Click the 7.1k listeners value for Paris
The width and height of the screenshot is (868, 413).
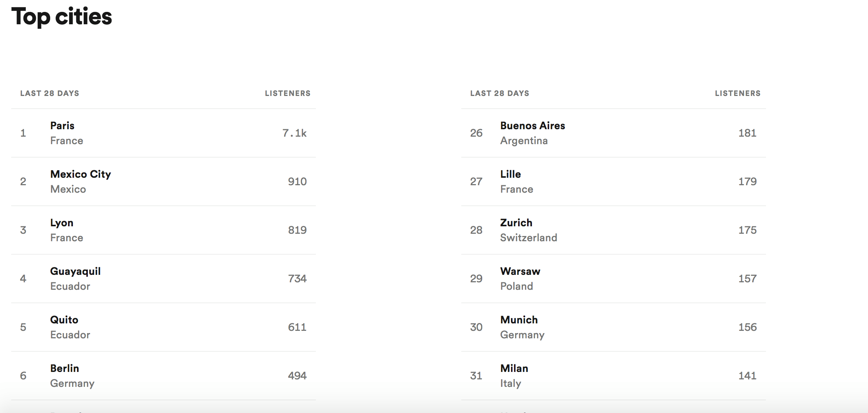point(294,133)
